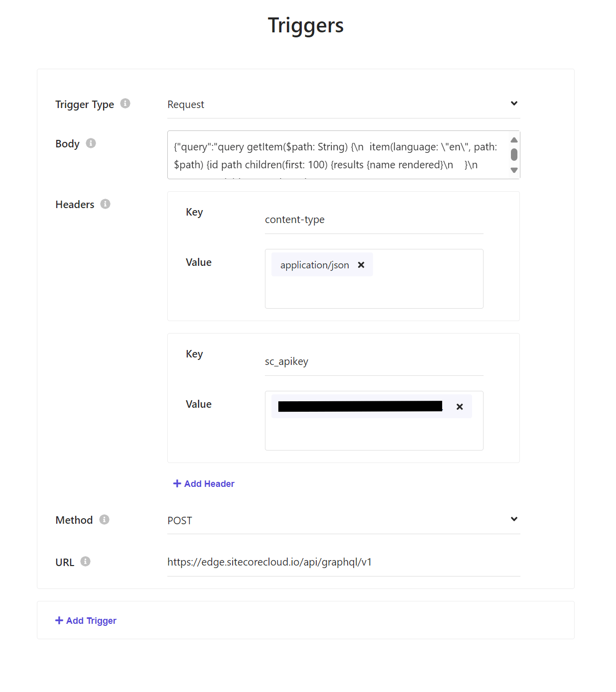Click the URL info icon
This screenshot has width=616, height=692.
tap(86, 562)
